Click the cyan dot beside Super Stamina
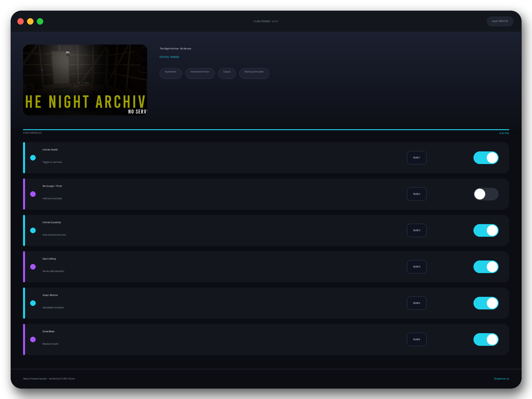Viewport: 532px width, 399px height. (x=33, y=303)
